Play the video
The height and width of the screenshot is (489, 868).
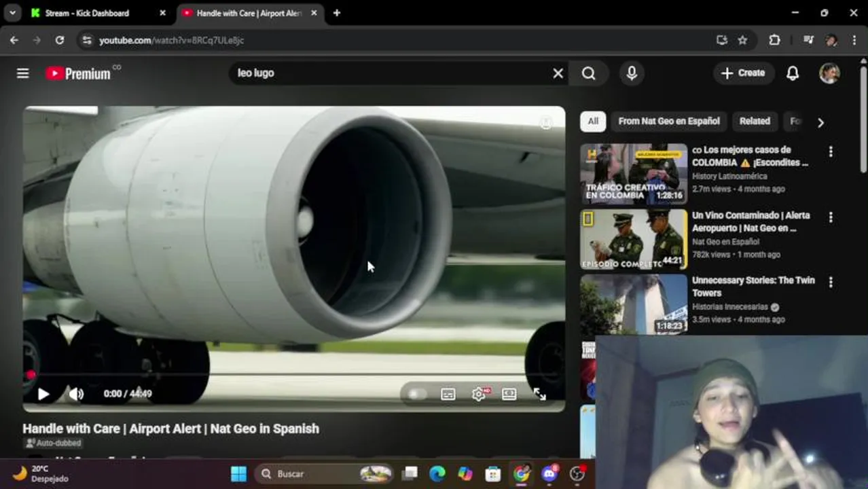pos(43,394)
